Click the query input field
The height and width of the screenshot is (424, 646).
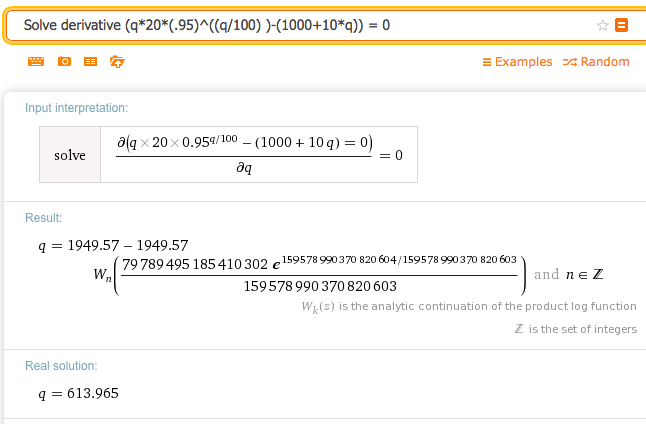300,24
